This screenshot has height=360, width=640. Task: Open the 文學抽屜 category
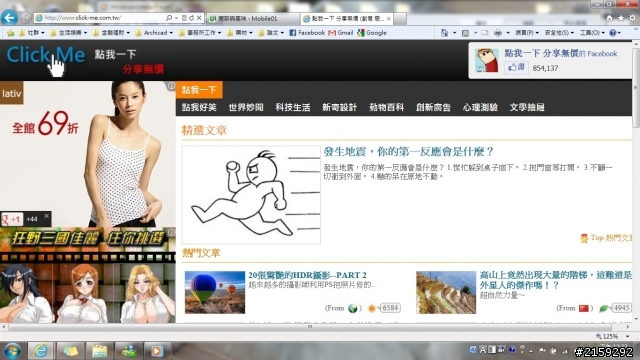[527, 107]
